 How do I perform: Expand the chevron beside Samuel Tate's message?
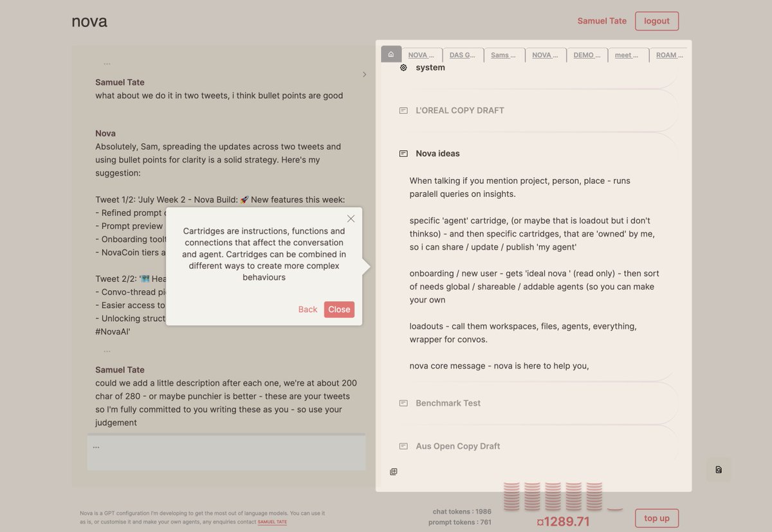(364, 75)
